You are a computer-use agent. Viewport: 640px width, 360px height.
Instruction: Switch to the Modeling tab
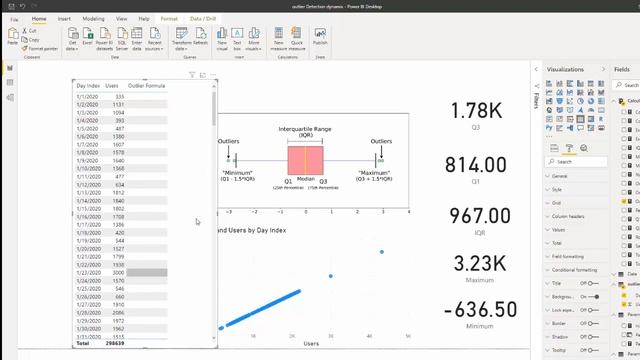(93, 19)
